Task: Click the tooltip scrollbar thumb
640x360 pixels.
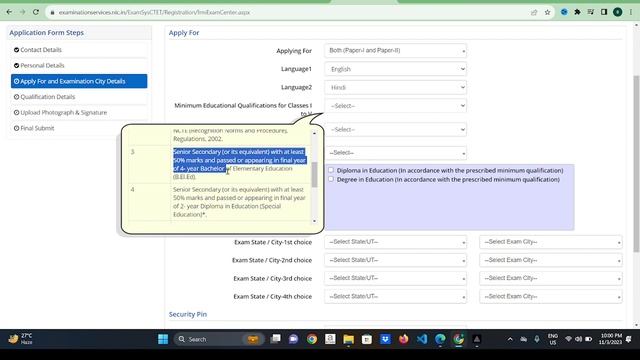Action: tap(314, 175)
